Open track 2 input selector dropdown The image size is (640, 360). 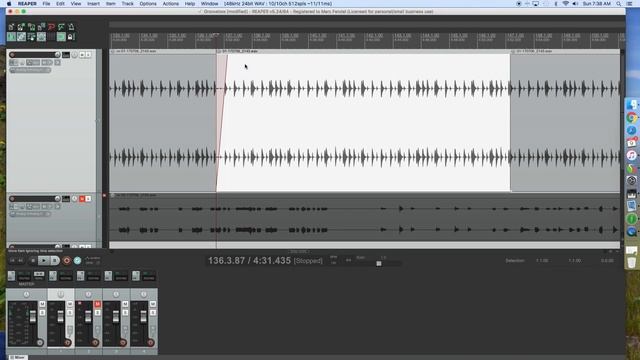(30, 214)
